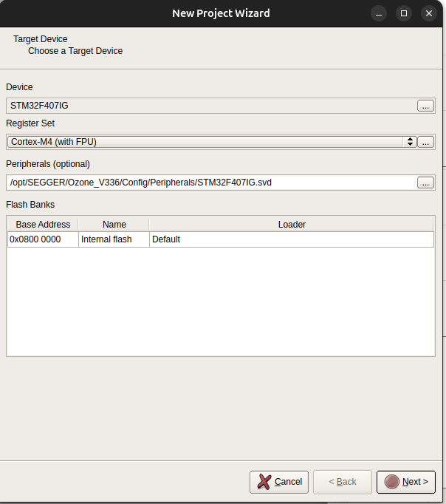The image size is (446, 504).
Task: Close the New Project Wizard dialog
Action: pos(428,13)
